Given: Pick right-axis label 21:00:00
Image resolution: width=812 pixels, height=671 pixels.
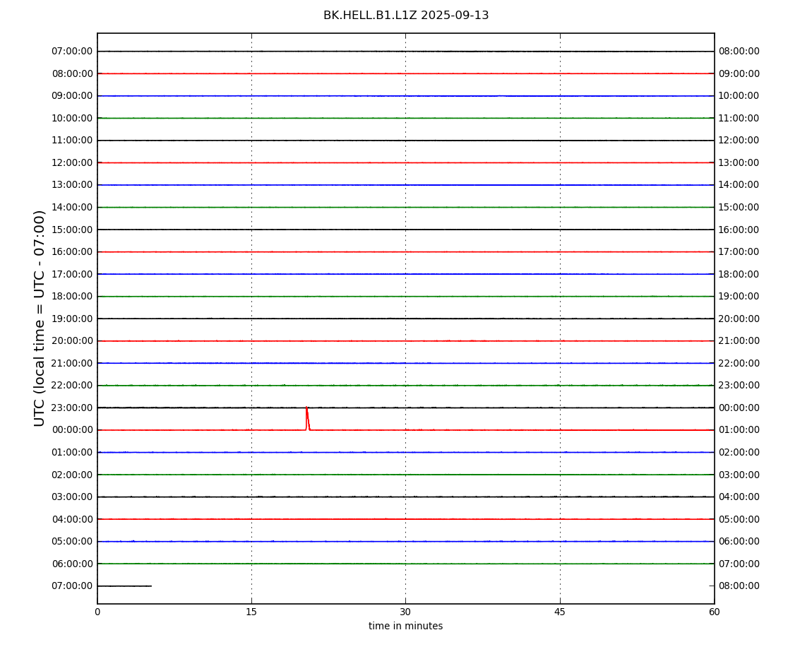Looking at the screenshot, I should tap(739, 341).
